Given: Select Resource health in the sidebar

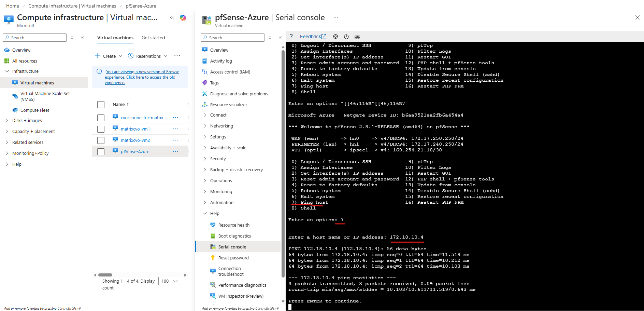Looking at the screenshot, I should [234, 225].
